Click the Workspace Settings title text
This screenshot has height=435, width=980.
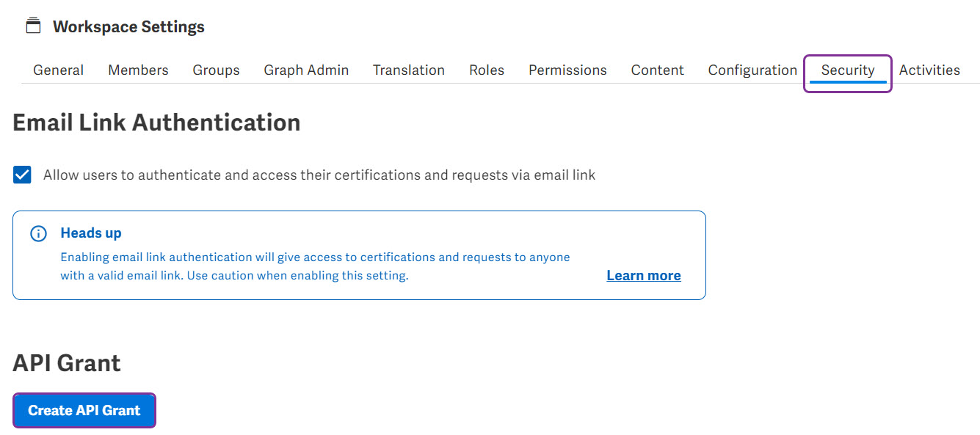click(128, 26)
